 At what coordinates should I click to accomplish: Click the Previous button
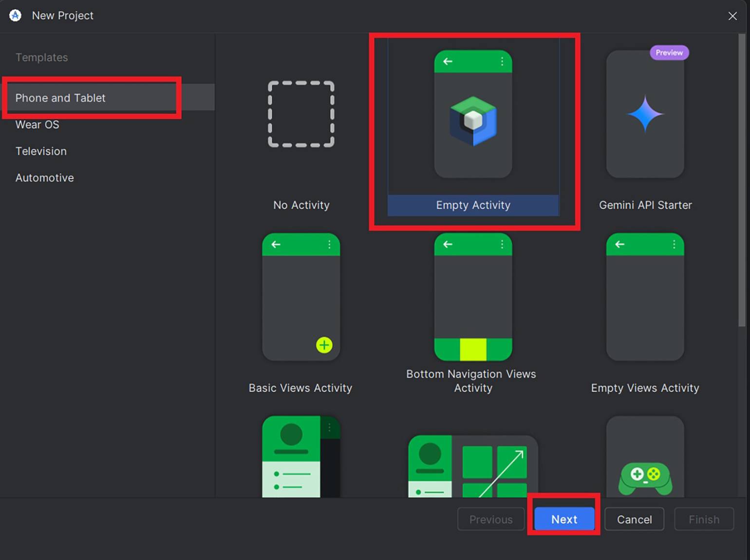coord(490,519)
